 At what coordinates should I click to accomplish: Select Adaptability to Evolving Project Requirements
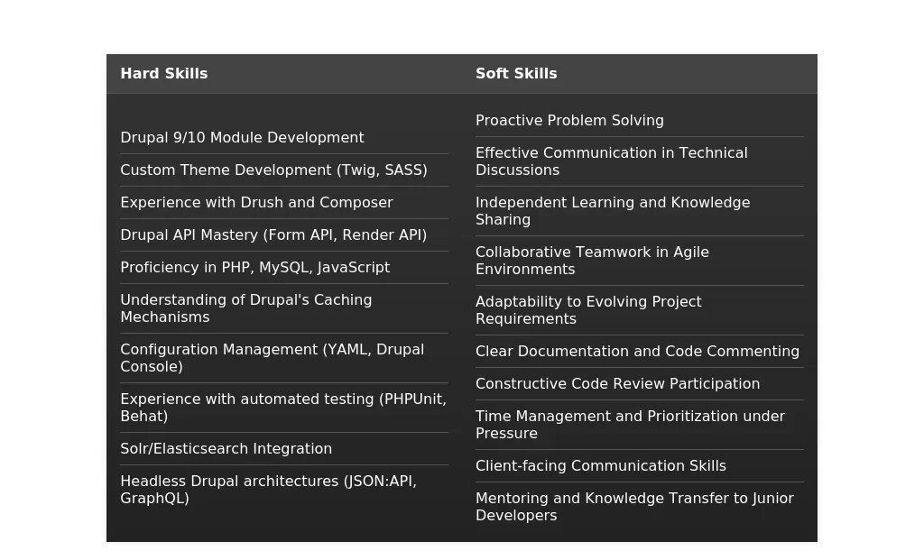point(588,310)
